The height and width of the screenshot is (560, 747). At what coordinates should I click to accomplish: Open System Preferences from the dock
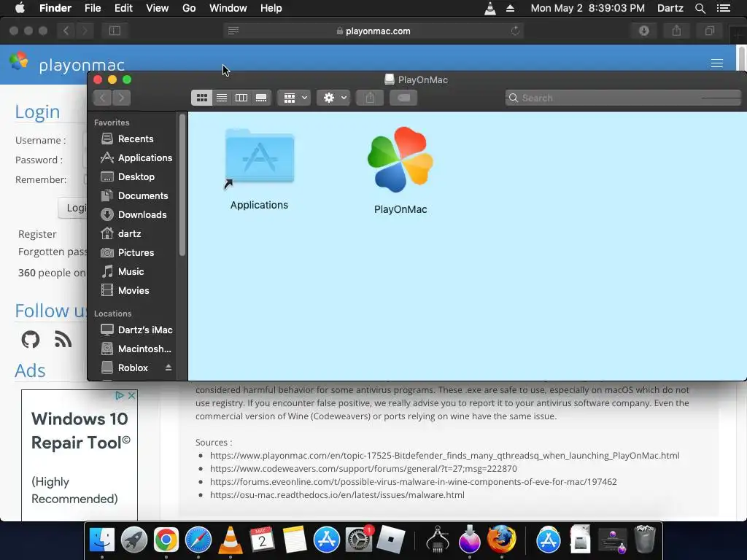coord(358,540)
